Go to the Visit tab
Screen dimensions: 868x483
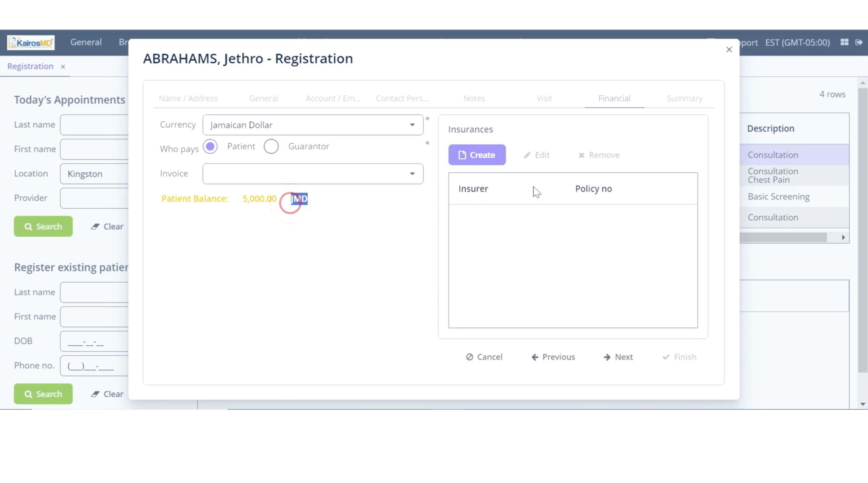tap(544, 98)
